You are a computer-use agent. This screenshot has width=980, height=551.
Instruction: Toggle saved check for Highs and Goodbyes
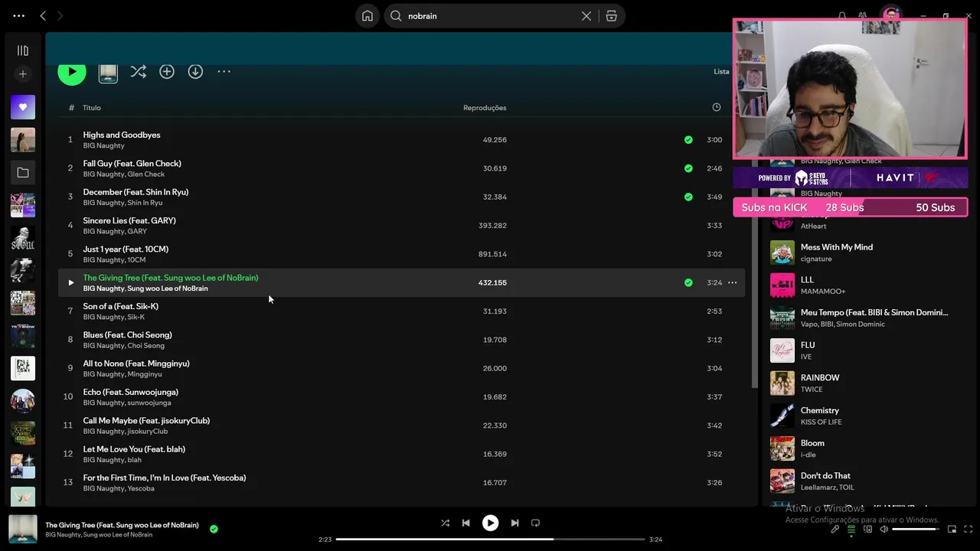click(x=688, y=140)
